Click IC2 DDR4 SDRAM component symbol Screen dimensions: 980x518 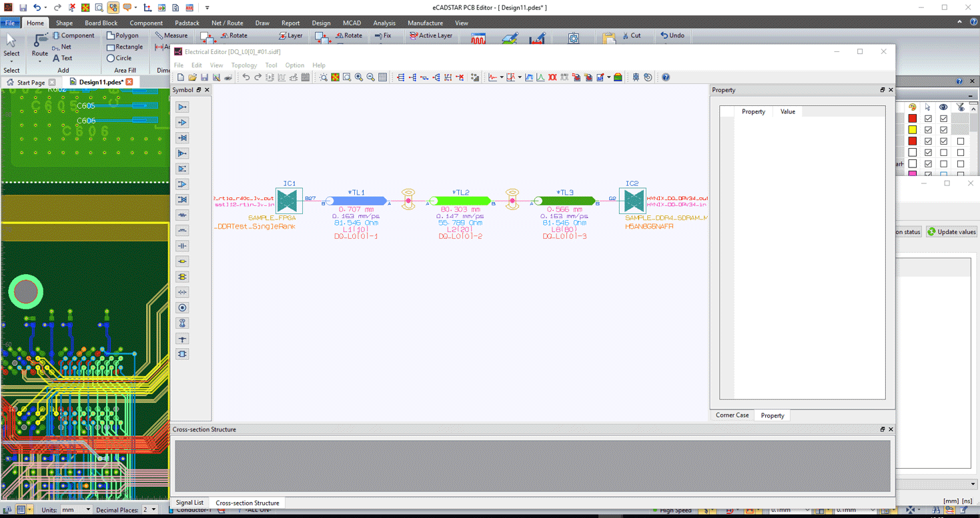click(632, 201)
